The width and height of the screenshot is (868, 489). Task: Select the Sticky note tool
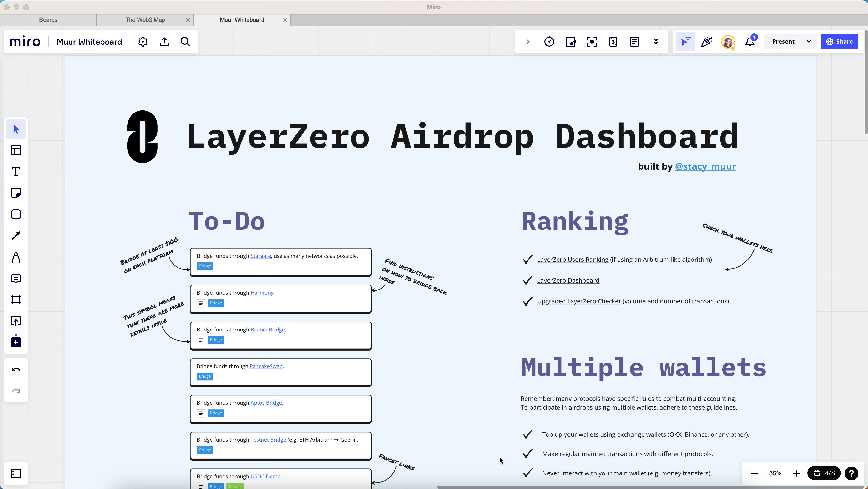[x=16, y=193]
